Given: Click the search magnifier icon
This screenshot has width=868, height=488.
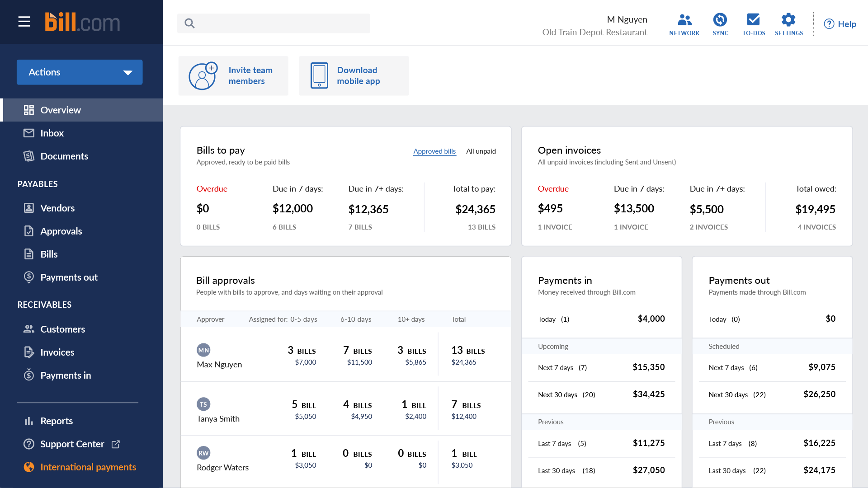Looking at the screenshot, I should pyautogui.click(x=189, y=23).
